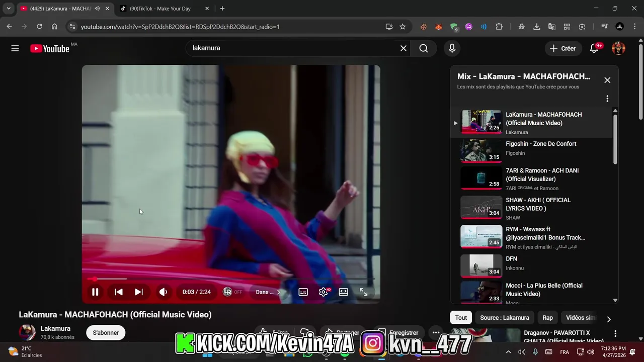Skip to the previous video in player

coord(119,292)
